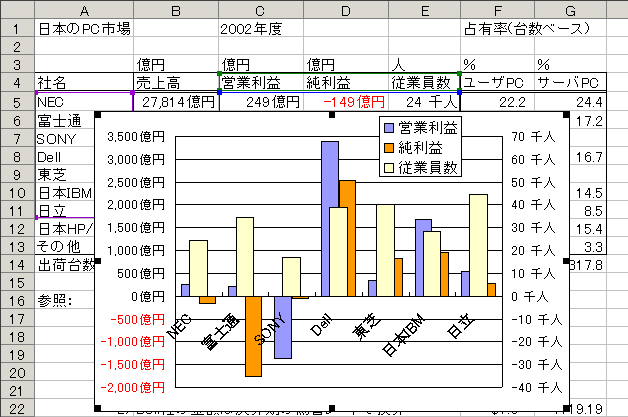Select row 5 header

[x=17, y=102]
